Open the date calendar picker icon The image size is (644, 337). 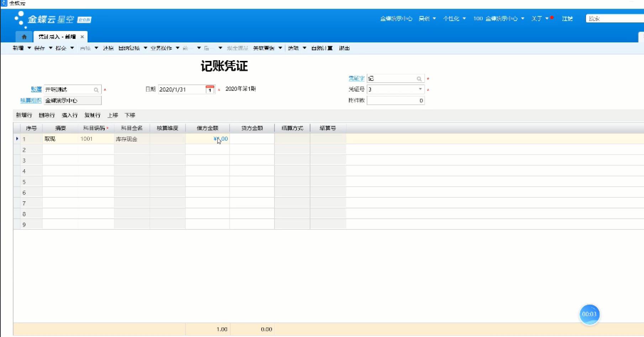pos(210,89)
